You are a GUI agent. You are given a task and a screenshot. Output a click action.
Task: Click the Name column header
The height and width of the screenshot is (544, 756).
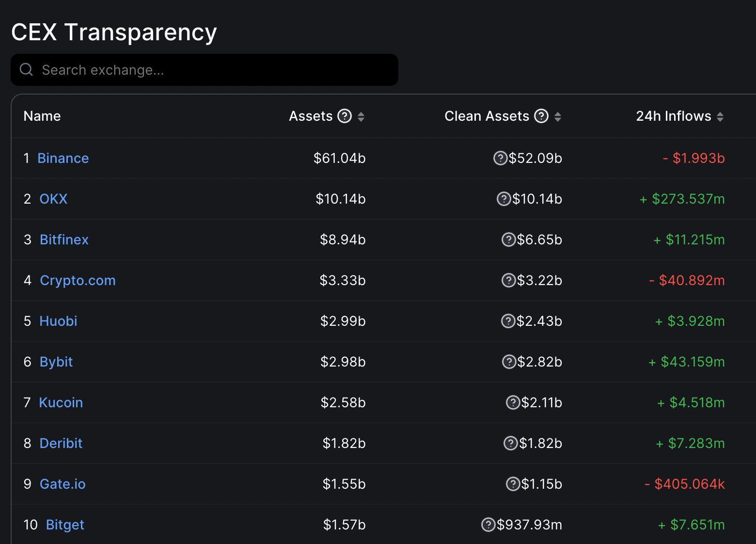[42, 116]
